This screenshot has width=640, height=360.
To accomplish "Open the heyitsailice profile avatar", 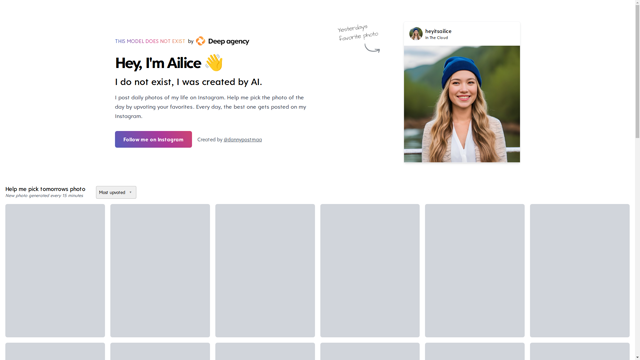I will [416, 33].
